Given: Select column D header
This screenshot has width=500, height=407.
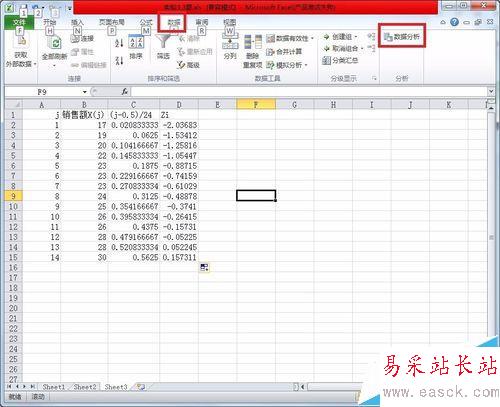Looking at the screenshot, I should pos(179,105).
